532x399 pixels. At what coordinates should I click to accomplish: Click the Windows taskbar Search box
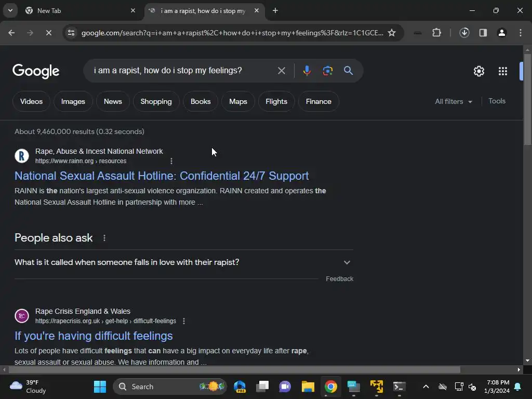170,387
